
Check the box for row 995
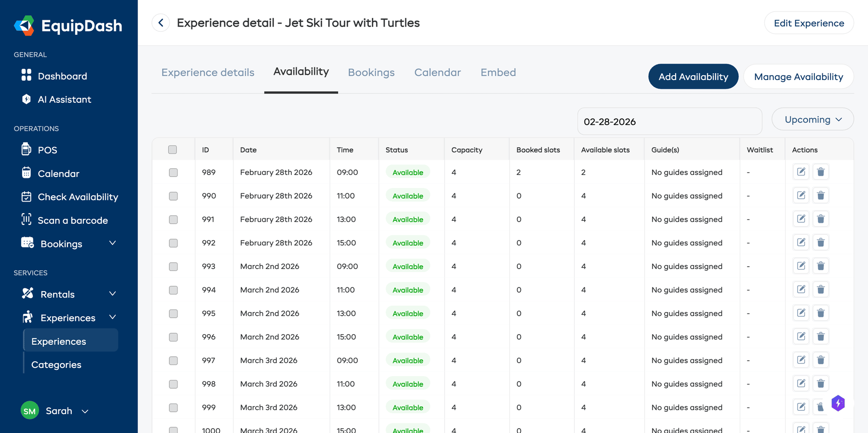(x=173, y=314)
